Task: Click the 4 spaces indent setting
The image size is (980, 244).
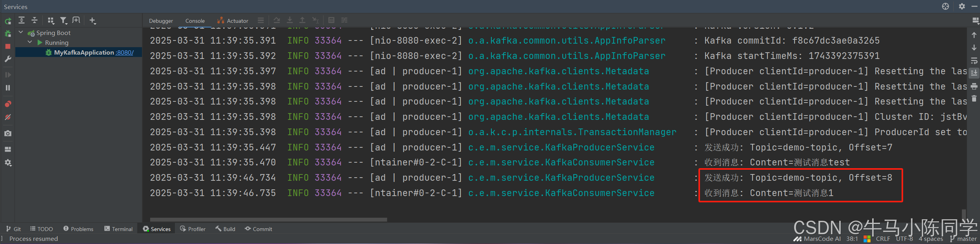Action: pyautogui.click(x=931, y=239)
